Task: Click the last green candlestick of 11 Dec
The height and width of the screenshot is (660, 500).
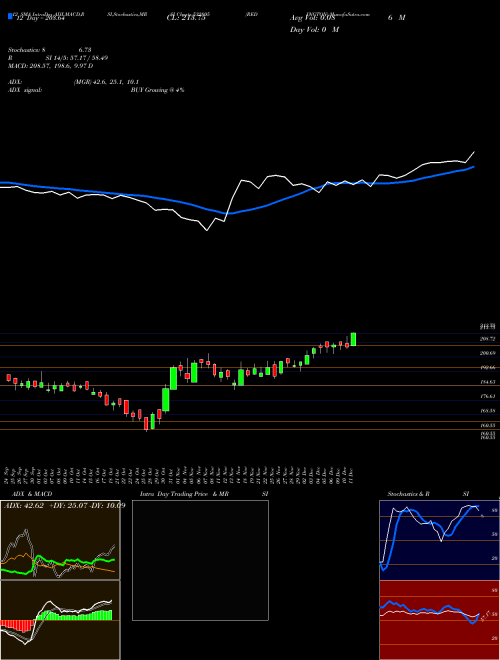Action: [353, 339]
